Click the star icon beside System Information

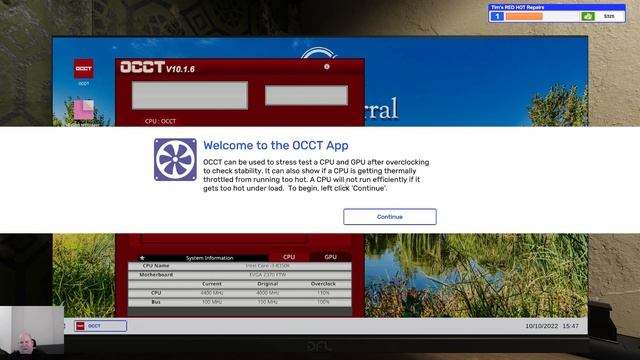pos(142,258)
